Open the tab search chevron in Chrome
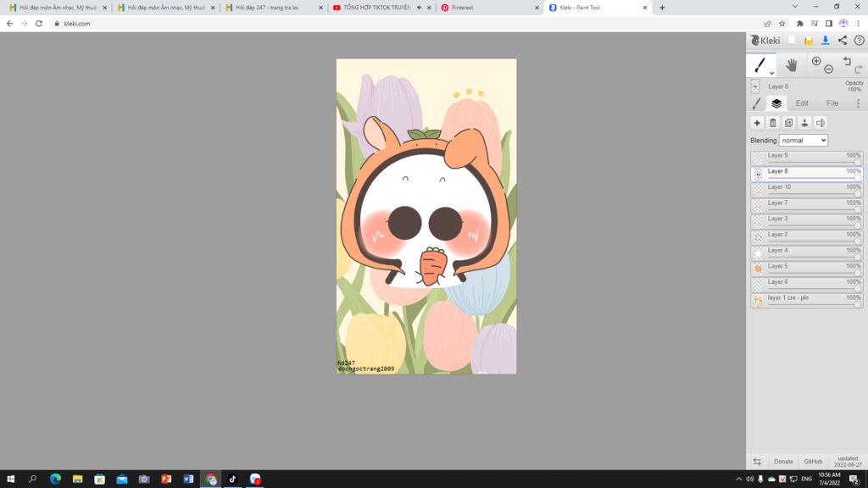The image size is (868, 488). [x=795, y=7]
